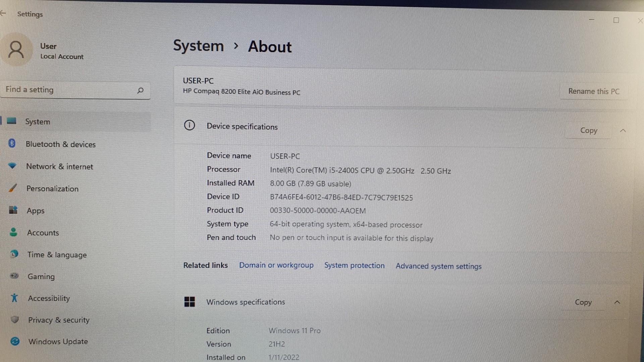Open Accounts settings page
The height and width of the screenshot is (362, 644).
43,233
